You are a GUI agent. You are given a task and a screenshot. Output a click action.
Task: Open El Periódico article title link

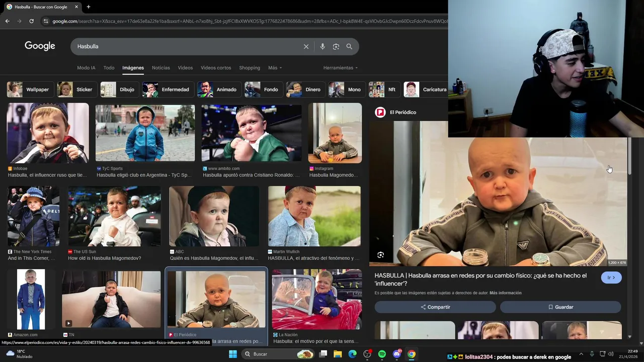[480, 280]
